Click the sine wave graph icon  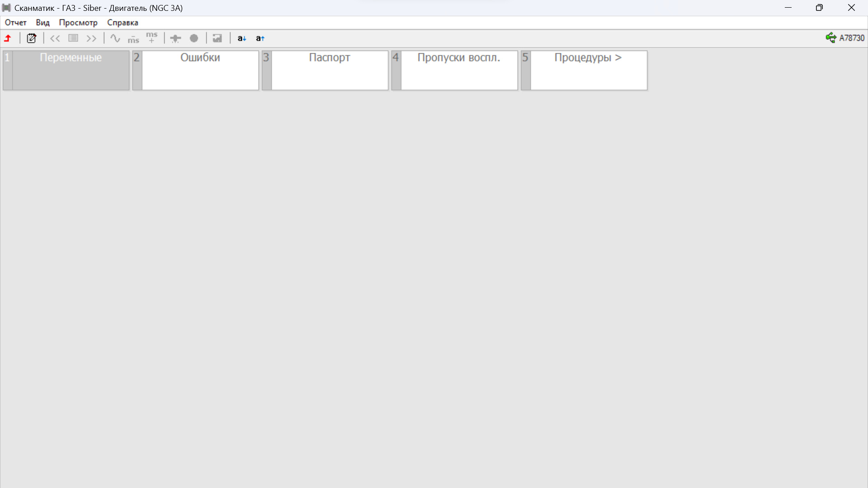(x=115, y=38)
